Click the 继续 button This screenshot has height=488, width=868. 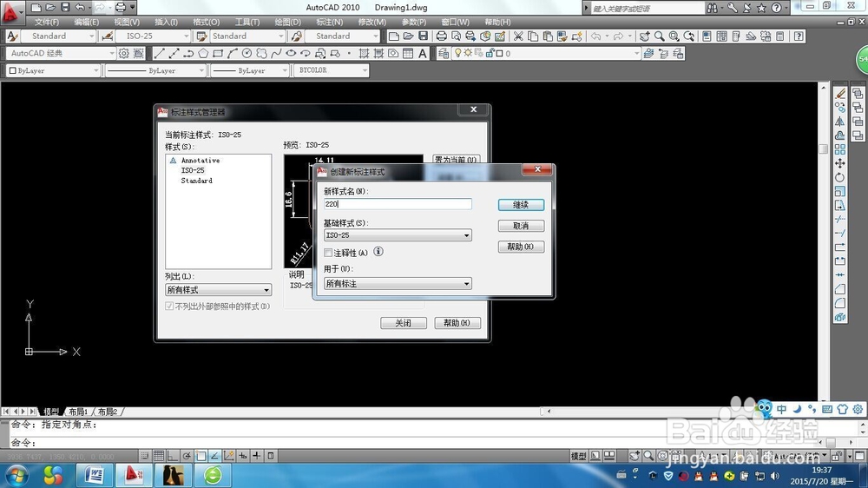click(x=521, y=205)
